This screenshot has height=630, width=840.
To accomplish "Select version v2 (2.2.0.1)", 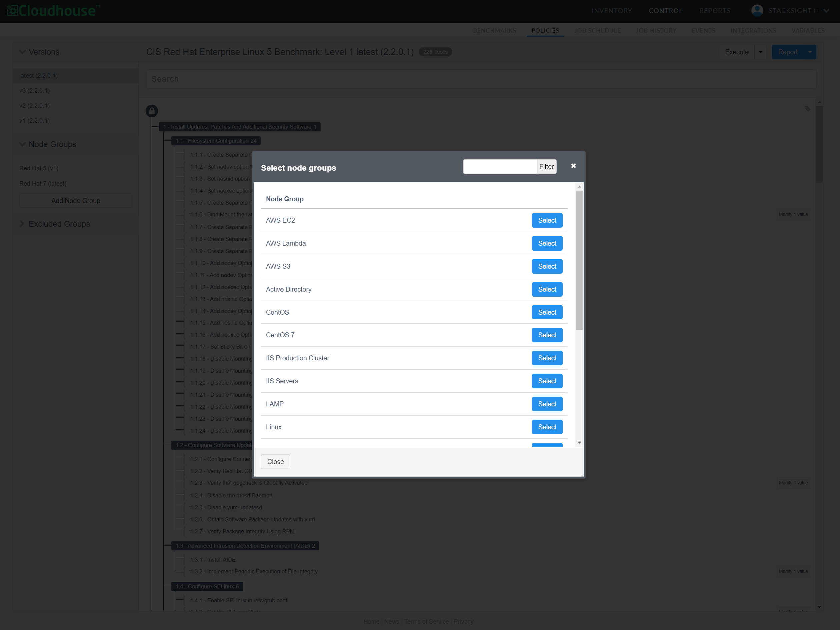I will tap(35, 106).
